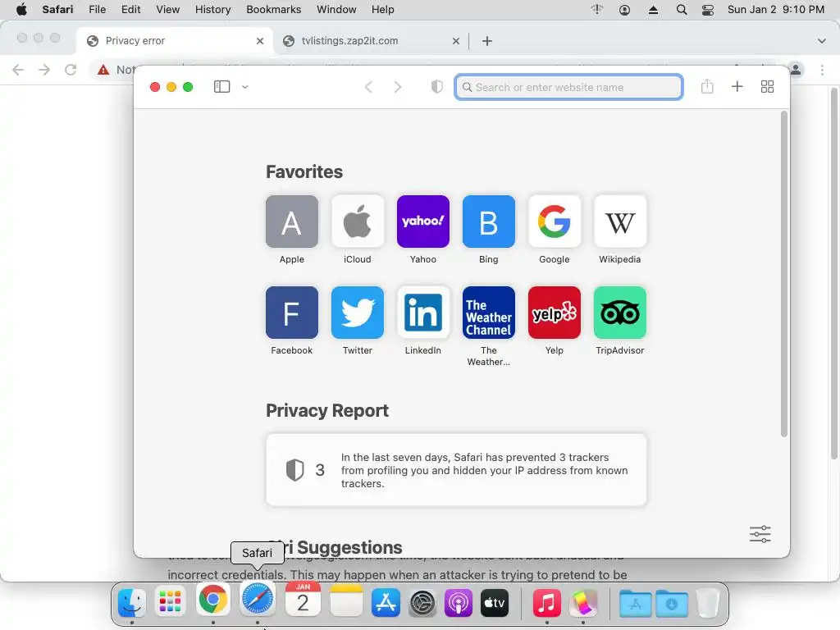Image resolution: width=840 pixels, height=630 pixels.
Task: Click Chrome back arrow
Action: point(18,70)
